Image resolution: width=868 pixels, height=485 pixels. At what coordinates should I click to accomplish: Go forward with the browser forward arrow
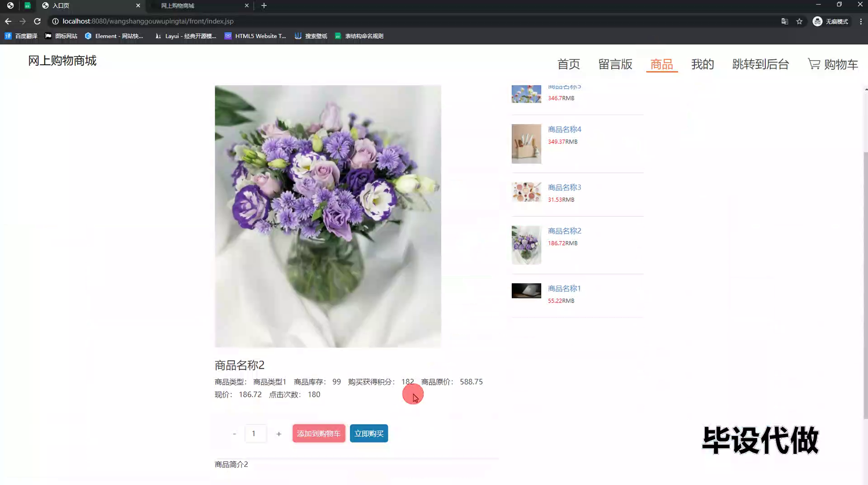pos(23,21)
